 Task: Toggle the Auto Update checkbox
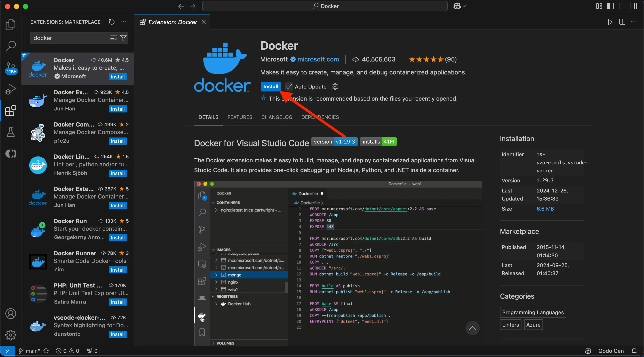tap(288, 86)
